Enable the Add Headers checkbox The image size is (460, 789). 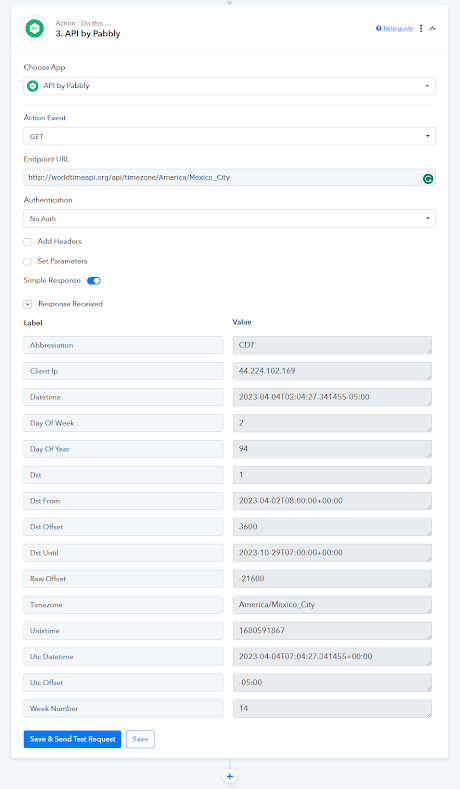pyautogui.click(x=28, y=242)
